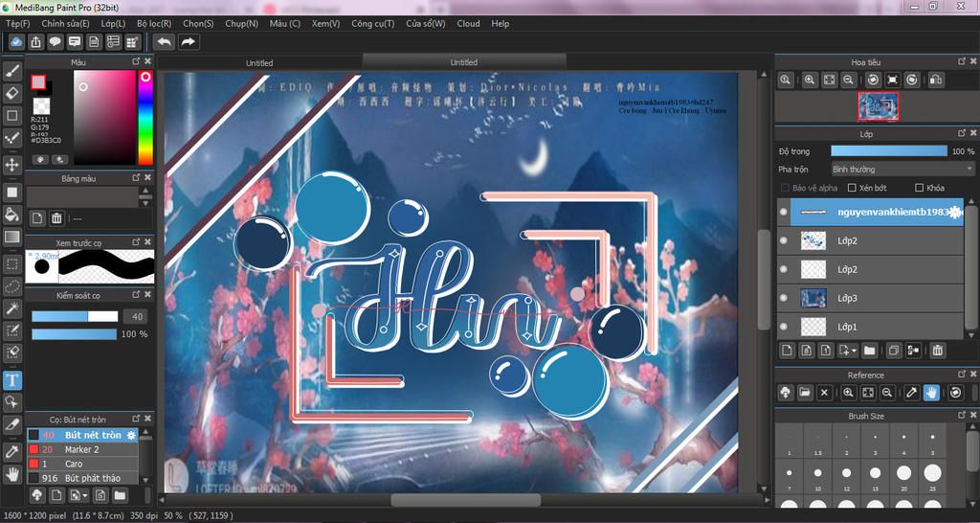Select the Text tool marked T
The height and width of the screenshot is (523, 980).
pos(12,380)
